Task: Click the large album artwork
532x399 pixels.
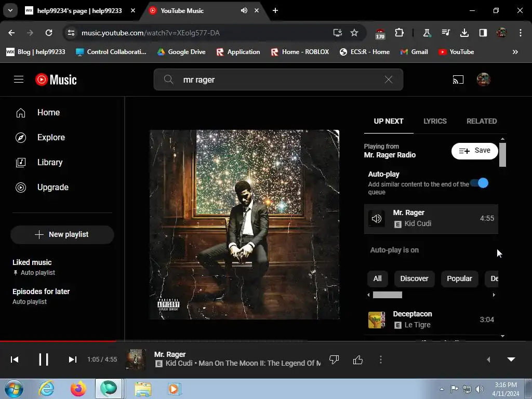Action: 244,224
